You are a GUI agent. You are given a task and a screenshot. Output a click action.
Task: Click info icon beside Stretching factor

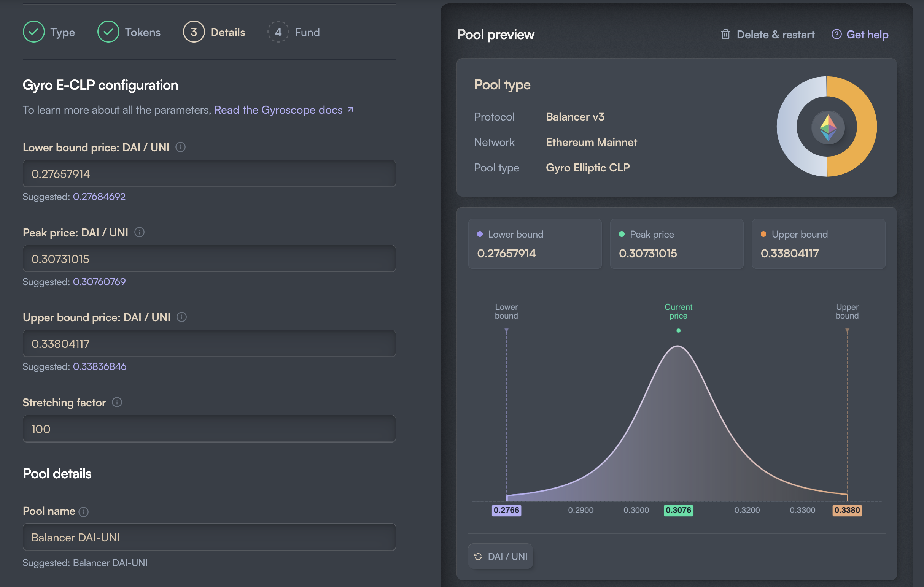[x=117, y=402]
